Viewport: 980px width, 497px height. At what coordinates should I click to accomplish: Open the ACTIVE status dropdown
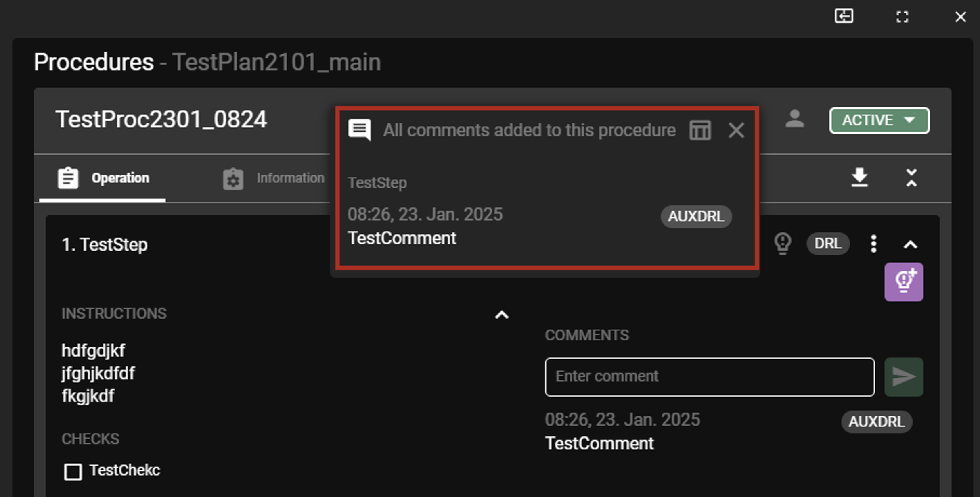coord(879,120)
